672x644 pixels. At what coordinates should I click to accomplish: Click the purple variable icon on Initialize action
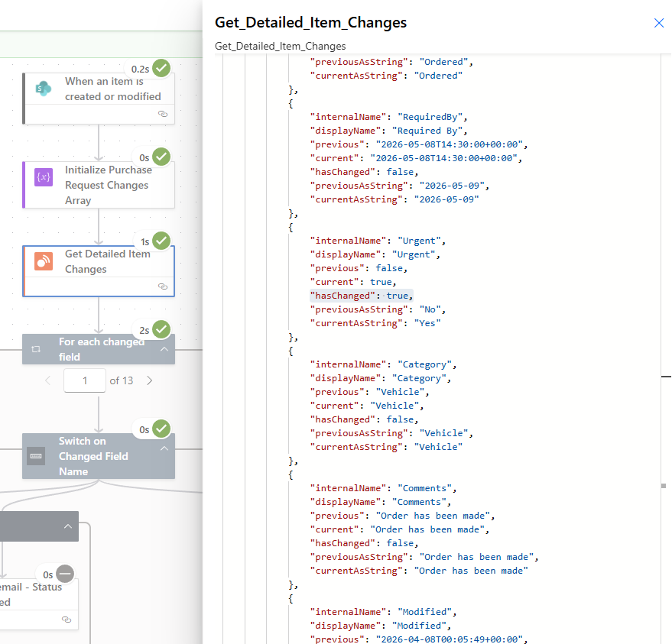(44, 176)
